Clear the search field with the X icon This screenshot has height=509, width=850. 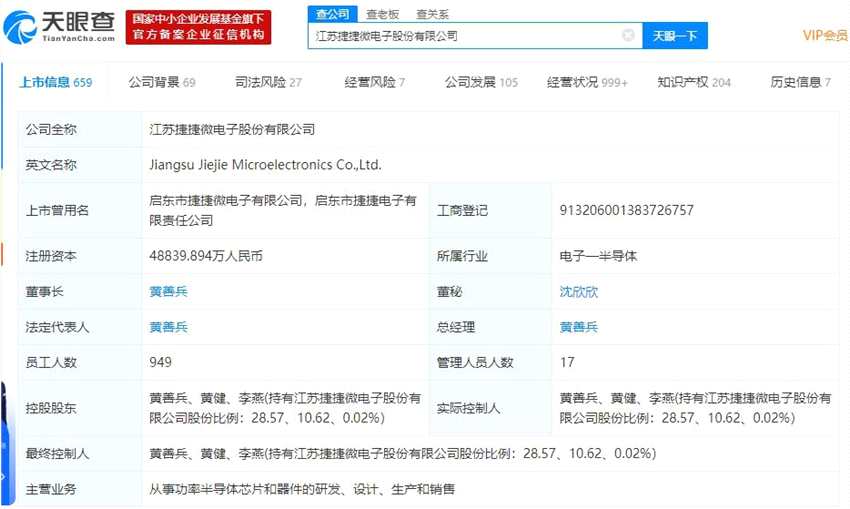click(628, 35)
